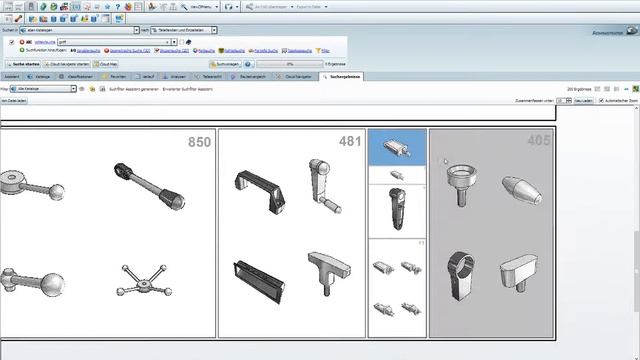Select the blue highlighted thumbnail tile
640x360 pixels.
click(397, 147)
